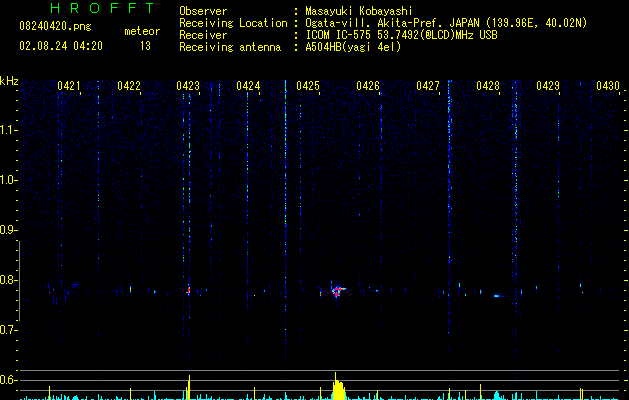Viewport: 629px width, 400px height.
Task: Click the Receiving Location label
Action: [233, 23]
